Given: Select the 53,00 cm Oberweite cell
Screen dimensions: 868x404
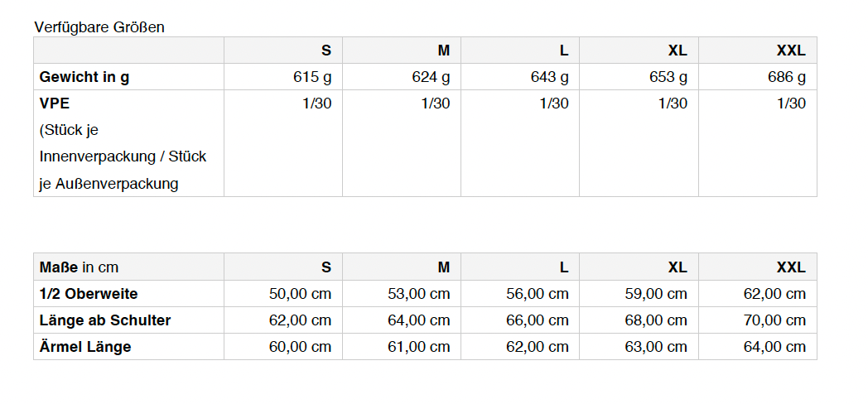Looking at the screenshot, I should click(x=418, y=294).
